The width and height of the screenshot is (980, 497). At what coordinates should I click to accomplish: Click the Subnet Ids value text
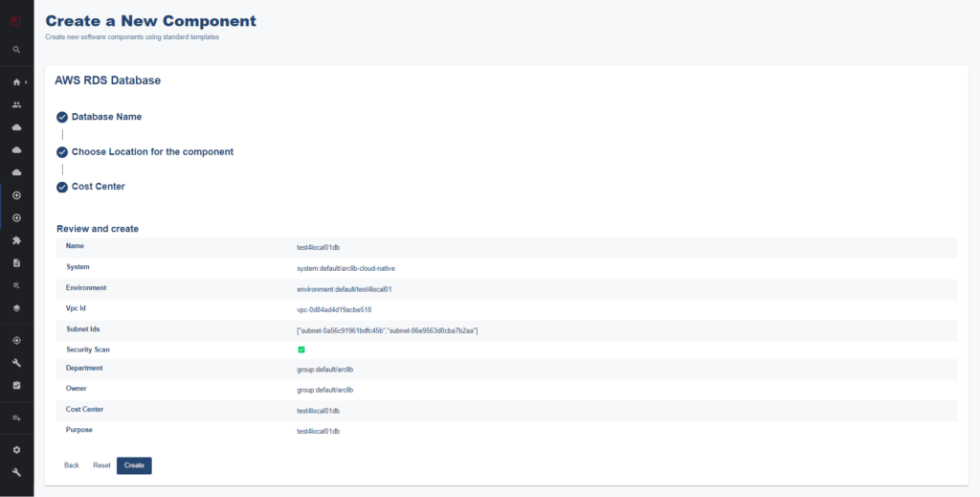[x=387, y=330]
